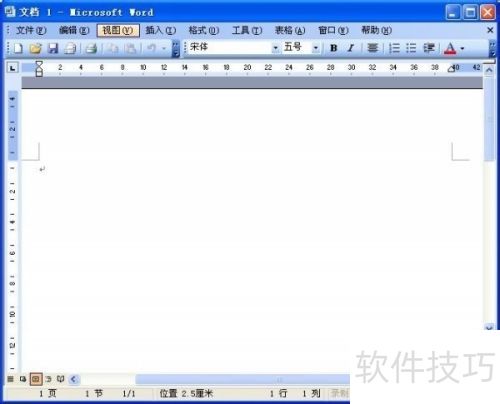Open font color palette dropdown arrow

pyautogui.click(x=462, y=49)
